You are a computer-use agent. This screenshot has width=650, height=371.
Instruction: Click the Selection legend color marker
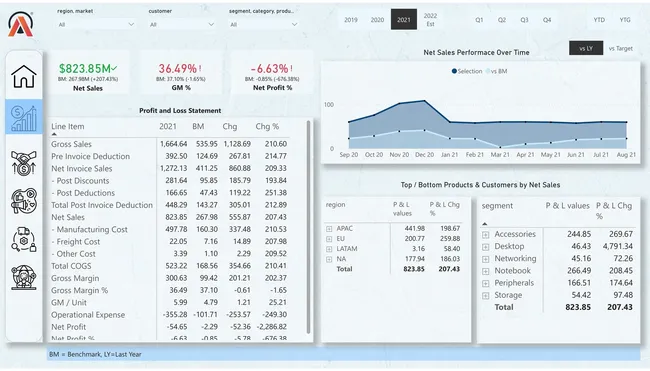[x=454, y=71]
